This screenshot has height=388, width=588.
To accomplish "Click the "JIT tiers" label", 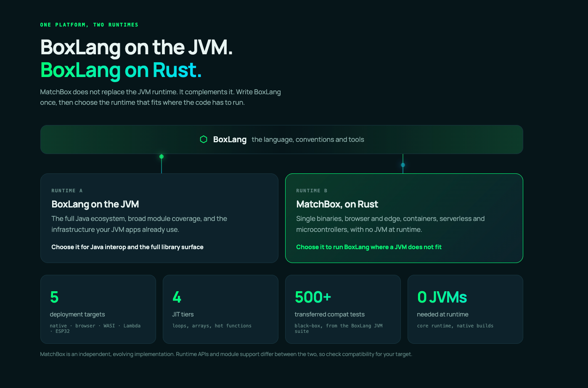I will pyautogui.click(x=183, y=314).
